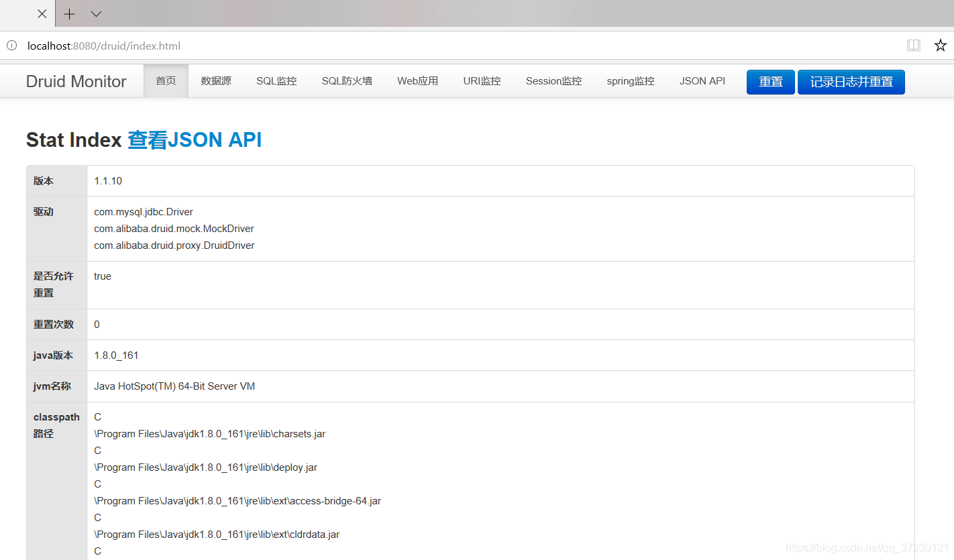This screenshot has height=560, width=954.
Task: Click the charsets.jar classpath line
Action: (210, 434)
